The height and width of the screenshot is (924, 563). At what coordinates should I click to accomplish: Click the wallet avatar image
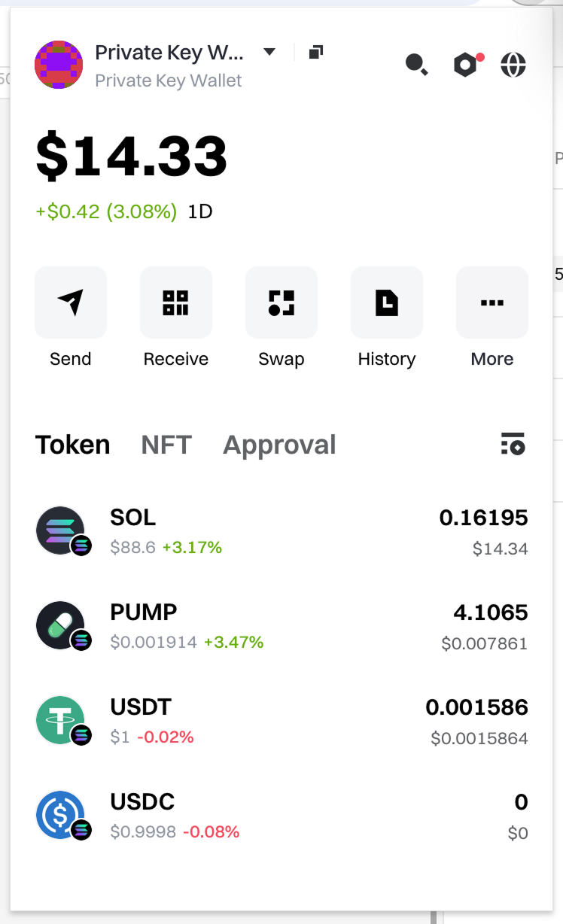click(59, 65)
